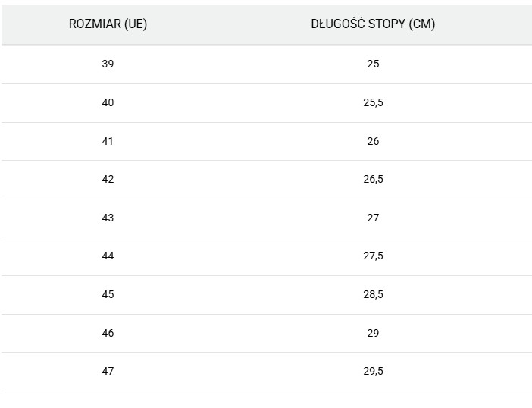This screenshot has width=532, height=408.
Task: Select size 41 cell
Action: [108, 141]
